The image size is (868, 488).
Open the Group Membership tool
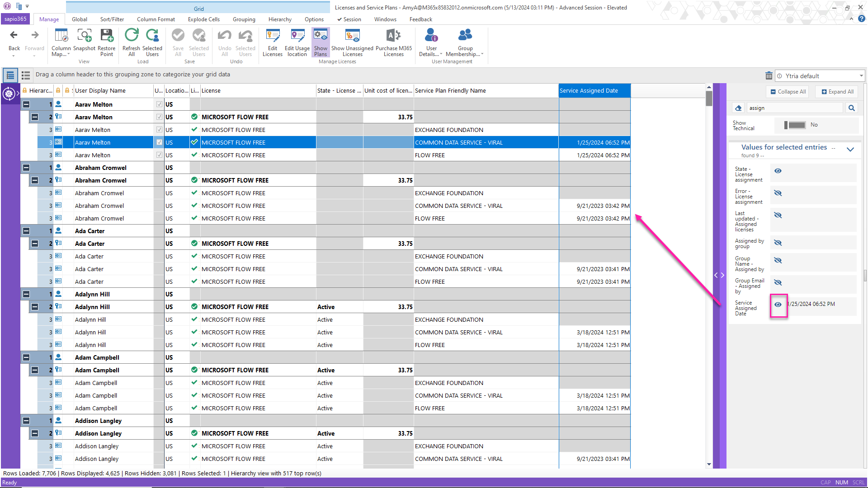pos(465,42)
